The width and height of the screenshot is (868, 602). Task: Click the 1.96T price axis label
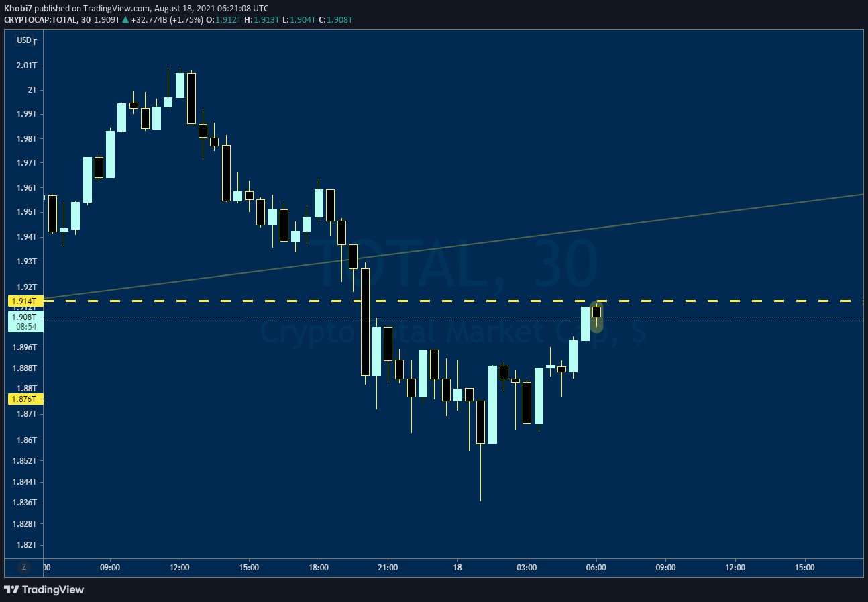(28, 188)
